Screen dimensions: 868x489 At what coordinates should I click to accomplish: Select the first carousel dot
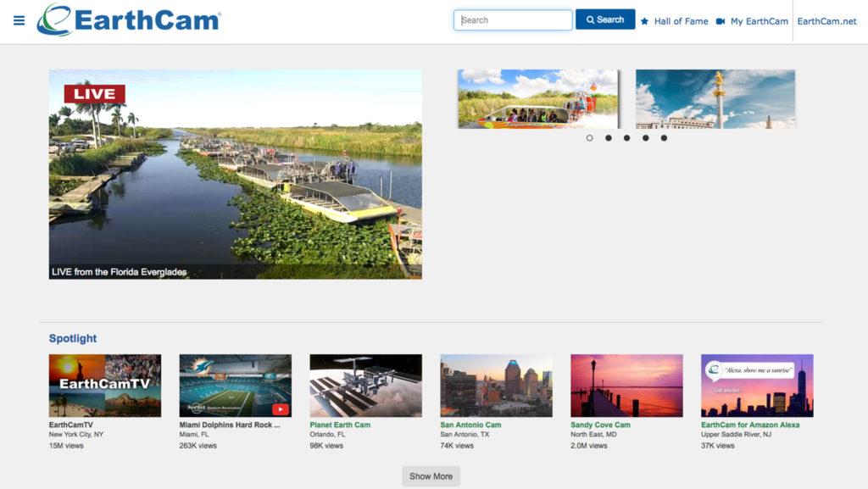tap(590, 138)
